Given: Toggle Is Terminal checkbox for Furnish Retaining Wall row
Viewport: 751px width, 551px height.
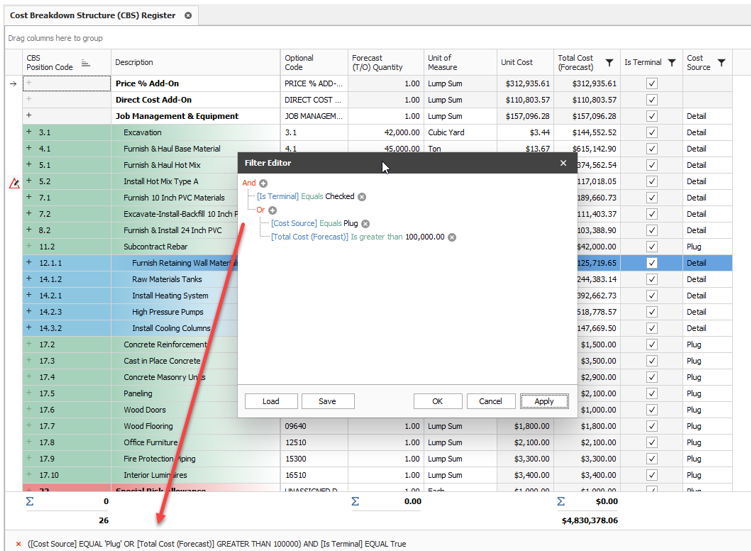Looking at the screenshot, I should click(652, 263).
